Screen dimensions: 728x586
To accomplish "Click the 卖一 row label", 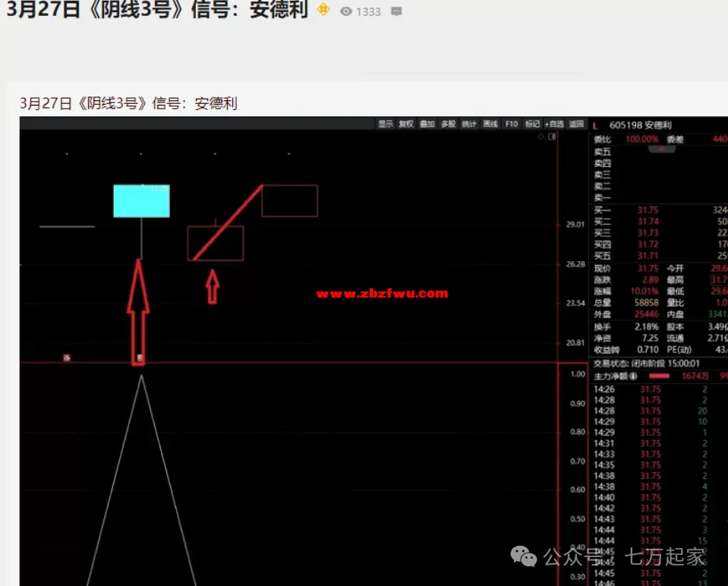I will 602,198.
